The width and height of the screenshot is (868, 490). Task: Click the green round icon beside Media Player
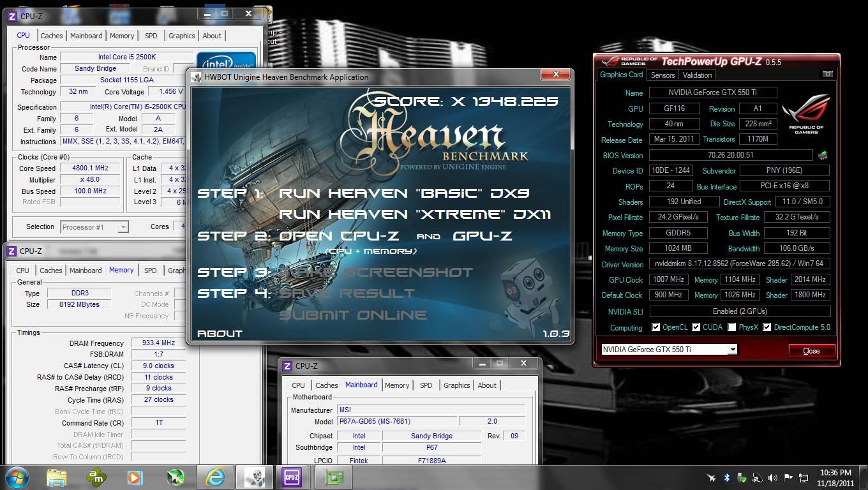pyautogui.click(x=175, y=477)
